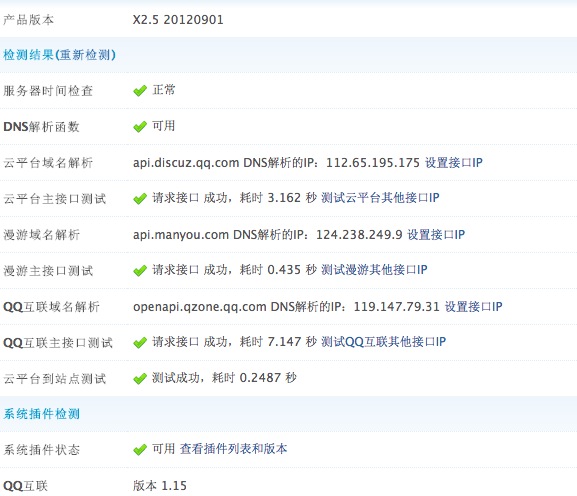Image resolution: width=577 pixels, height=496 pixels.
Task: Click 设置接口IP link for api.manyou.com
Action: point(436,234)
